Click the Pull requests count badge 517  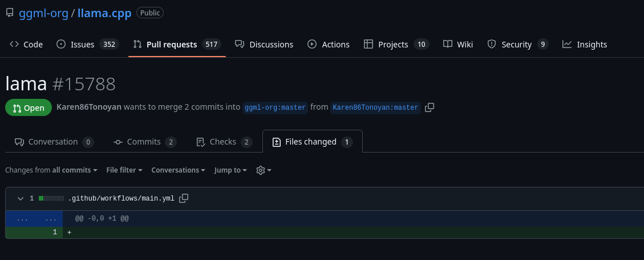tap(212, 45)
